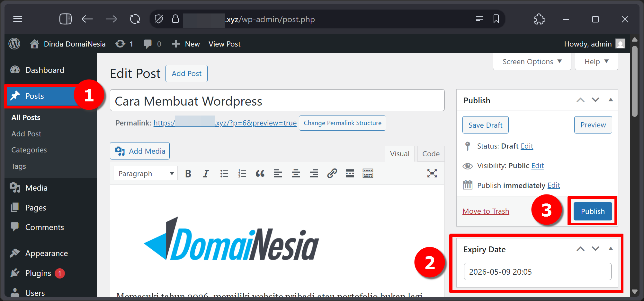644x301 pixels.
Task: Click the Add Media button
Action: point(140,151)
